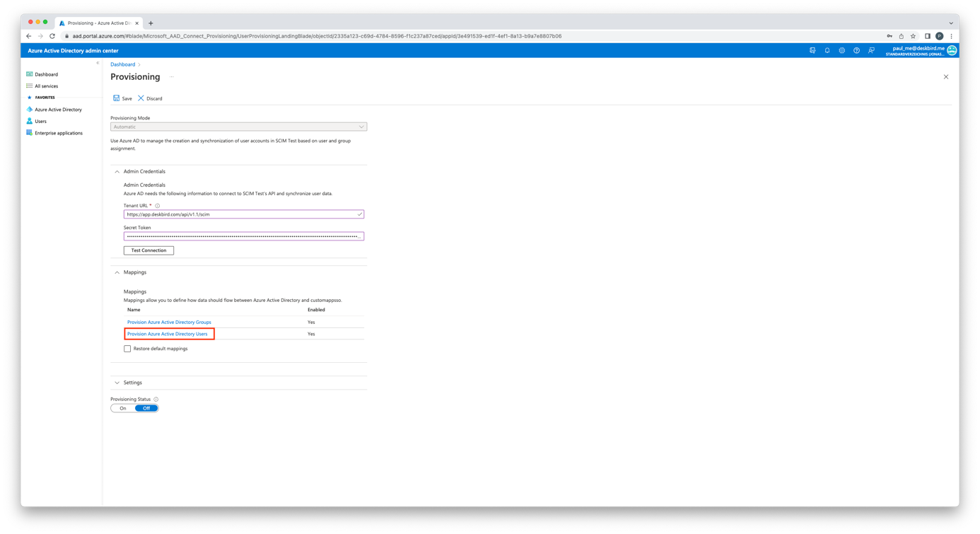
Task: Collapse the Admin Credentials section
Action: pyautogui.click(x=117, y=172)
